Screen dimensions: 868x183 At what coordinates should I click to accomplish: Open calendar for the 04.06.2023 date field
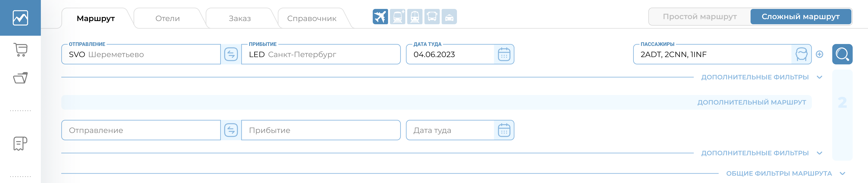point(504,54)
